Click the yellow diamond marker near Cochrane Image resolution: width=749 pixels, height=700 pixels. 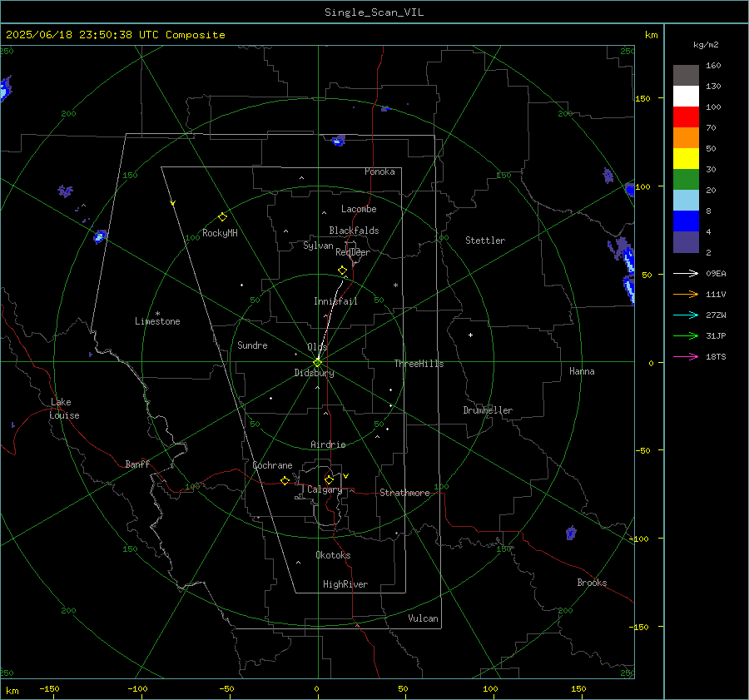285,480
